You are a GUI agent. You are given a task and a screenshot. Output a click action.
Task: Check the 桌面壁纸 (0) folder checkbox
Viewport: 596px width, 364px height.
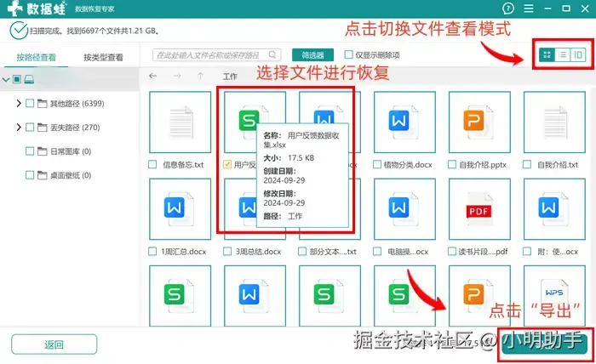pyautogui.click(x=30, y=175)
